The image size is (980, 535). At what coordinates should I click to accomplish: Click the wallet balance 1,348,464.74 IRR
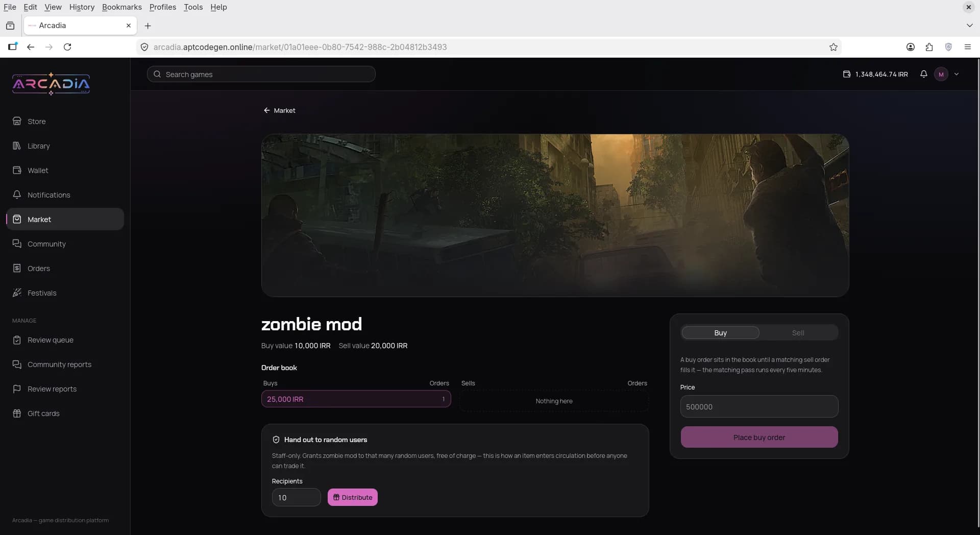875,74
